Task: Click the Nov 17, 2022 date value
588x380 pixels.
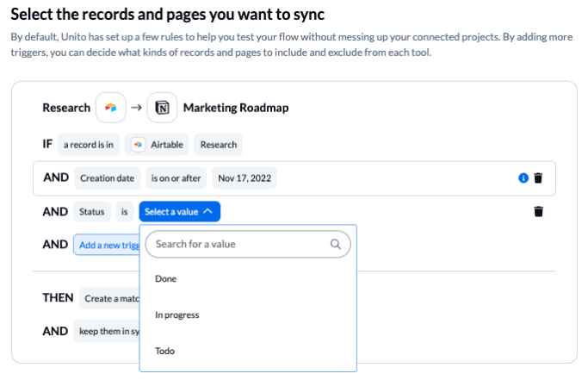Action: coord(244,178)
